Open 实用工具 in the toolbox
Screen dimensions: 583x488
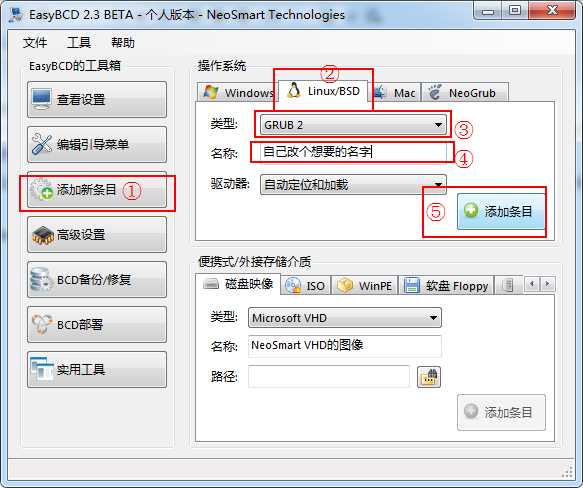(x=97, y=370)
